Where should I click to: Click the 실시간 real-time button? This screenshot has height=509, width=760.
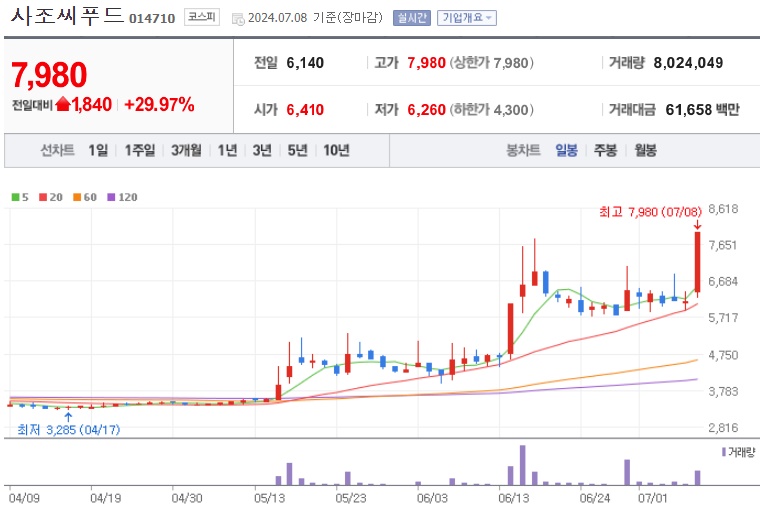(x=412, y=18)
